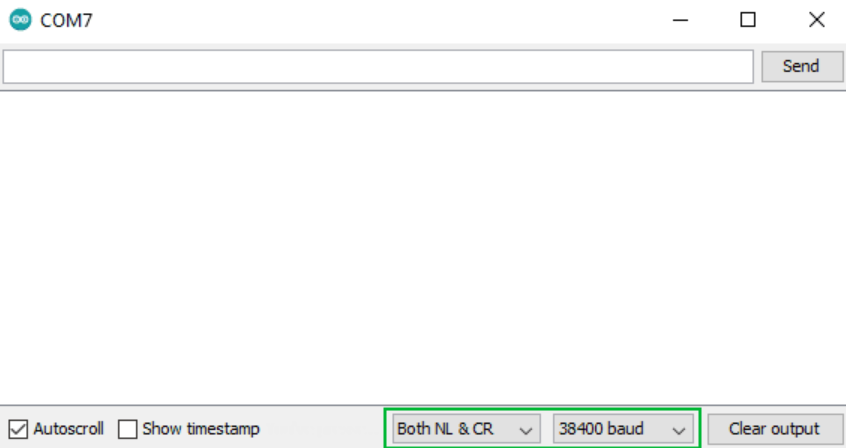Screen dimensions: 846x448
Task: Minimize the COM7 serial monitor window
Action: (x=680, y=20)
